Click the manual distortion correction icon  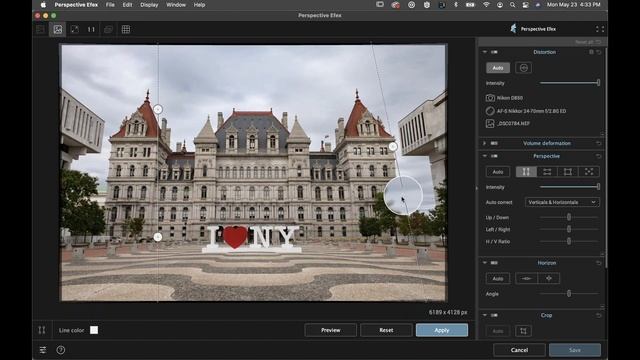click(523, 68)
